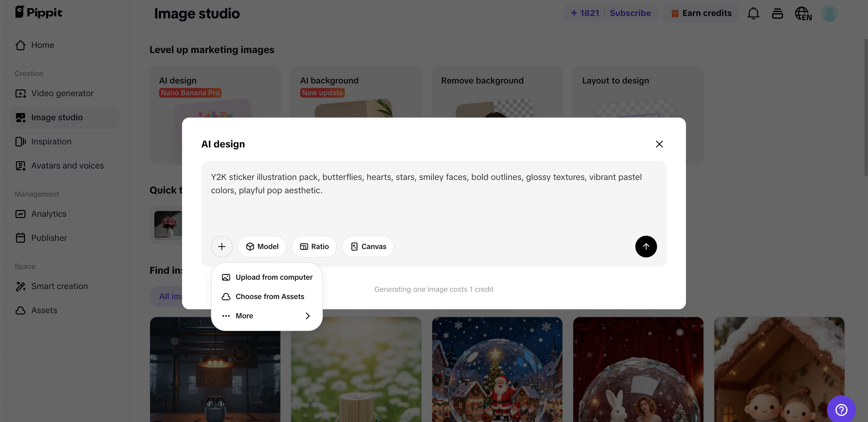Click the language globe EN icon

tap(803, 14)
